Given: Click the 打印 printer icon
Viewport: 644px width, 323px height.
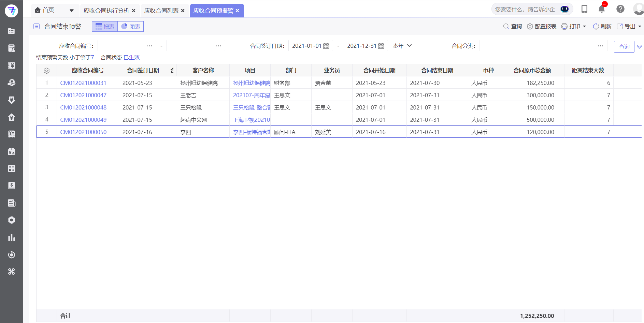Looking at the screenshot, I should point(564,26).
